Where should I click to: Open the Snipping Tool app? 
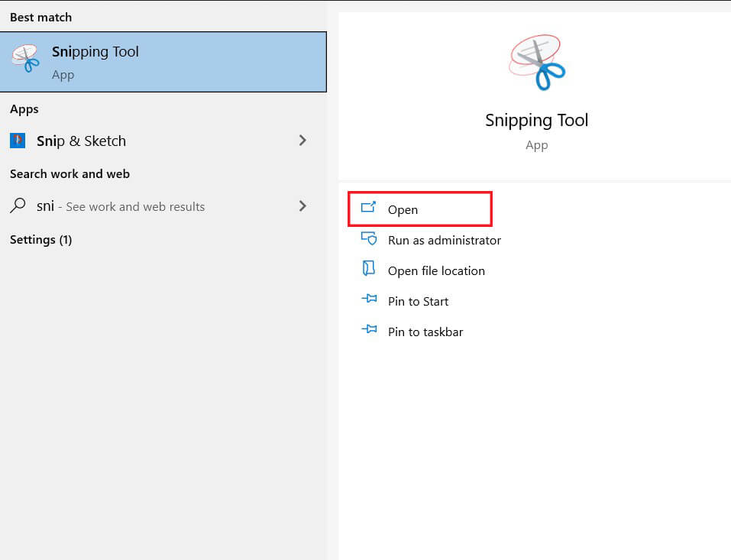pyautogui.click(x=403, y=209)
